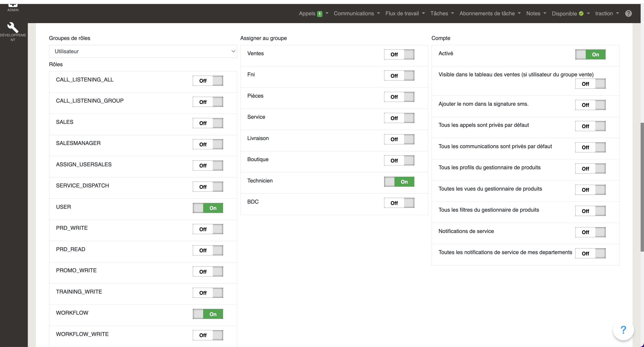Enable the WORKFLOW_WRITE role
Image resolution: width=644 pixels, height=347 pixels.
pos(208,335)
